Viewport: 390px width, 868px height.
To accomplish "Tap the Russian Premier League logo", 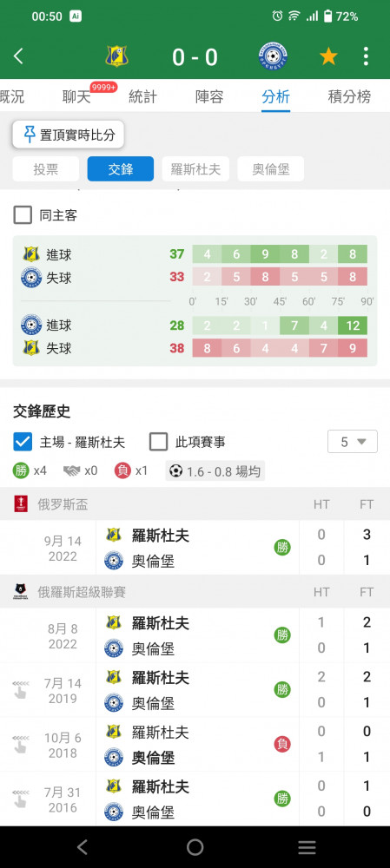I will pos(21,592).
